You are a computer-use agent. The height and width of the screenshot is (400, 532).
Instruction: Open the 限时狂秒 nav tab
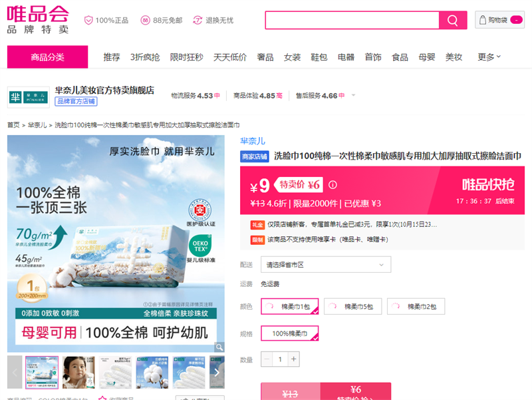pos(186,57)
